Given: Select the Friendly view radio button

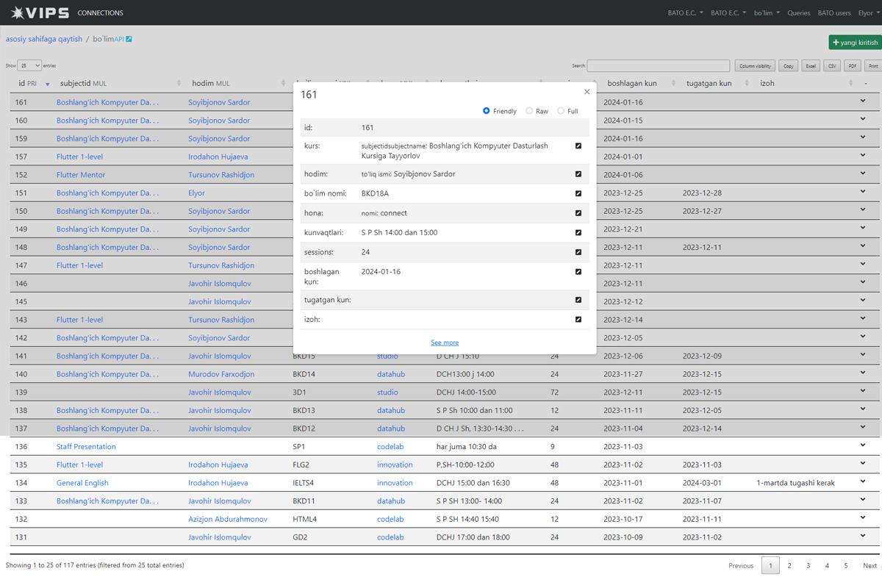Looking at the screenshot, I should [487, 111].
